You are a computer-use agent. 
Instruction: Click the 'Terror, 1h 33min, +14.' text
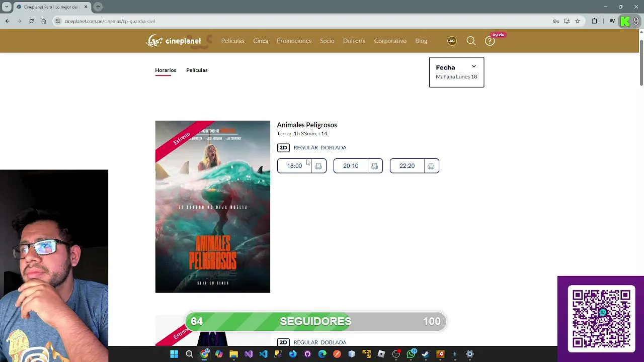(x=302, y=134)
